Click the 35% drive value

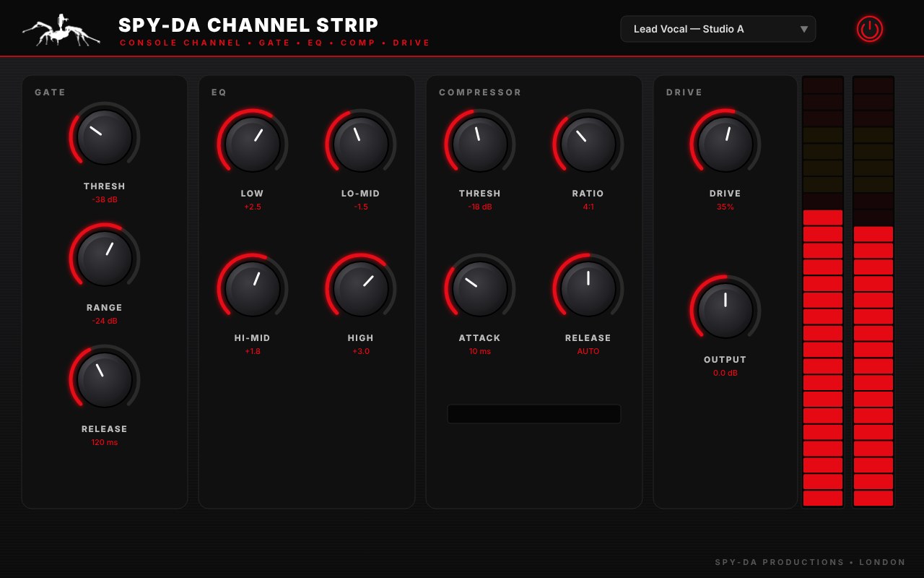[x=725, y=207]
